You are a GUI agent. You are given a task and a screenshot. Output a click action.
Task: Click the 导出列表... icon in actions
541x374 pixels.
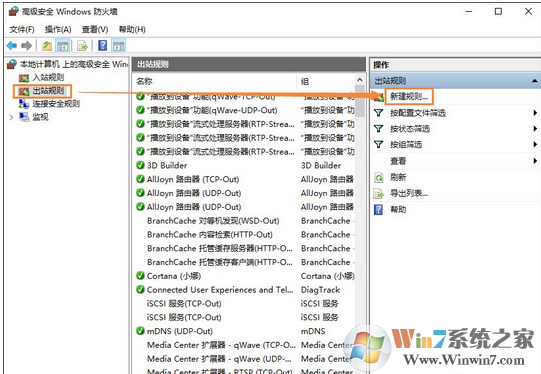click(379, 194)
